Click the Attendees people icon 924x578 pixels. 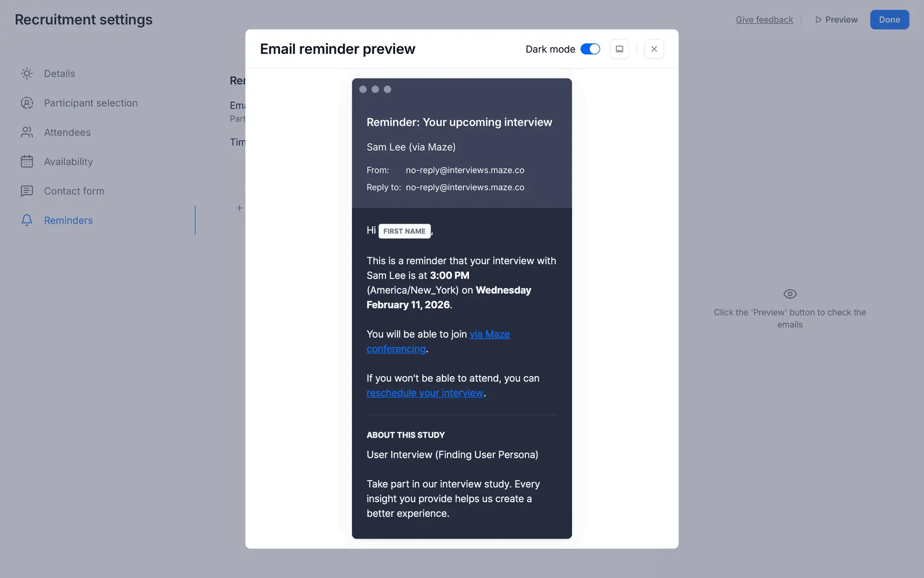click(x=27, y=132)
